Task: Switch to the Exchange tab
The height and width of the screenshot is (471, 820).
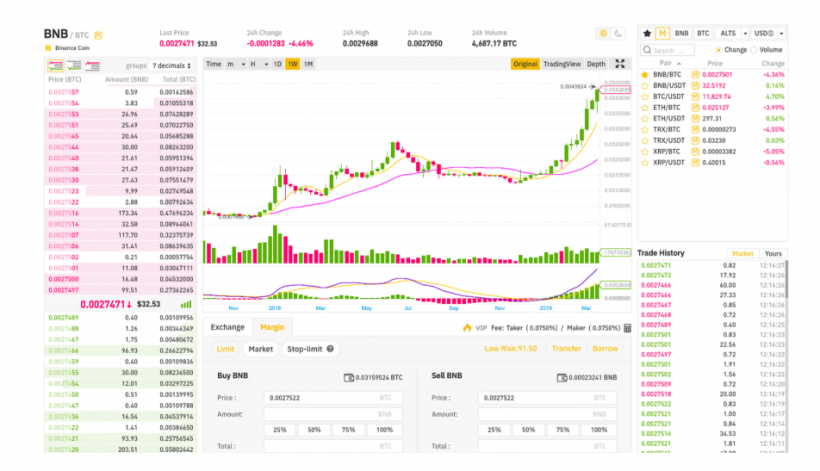Action: pos(227,327)
